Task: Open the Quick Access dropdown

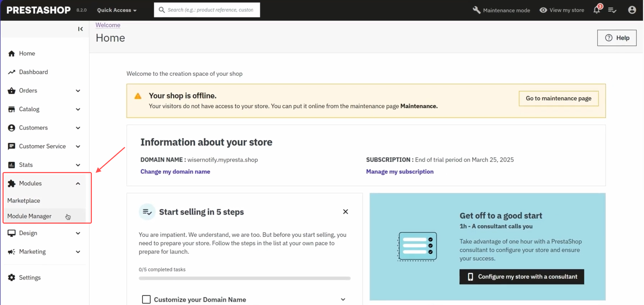Action: [x=117, y=10]
